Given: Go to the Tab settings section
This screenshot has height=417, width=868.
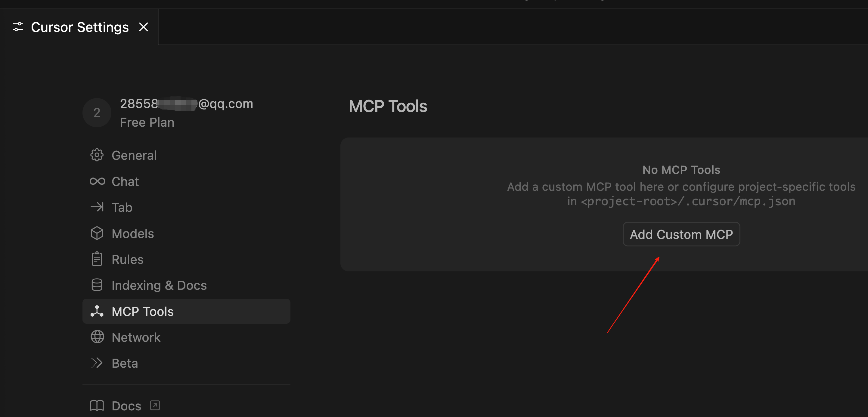Looking at the screenshot, I should tap(186, 207).
